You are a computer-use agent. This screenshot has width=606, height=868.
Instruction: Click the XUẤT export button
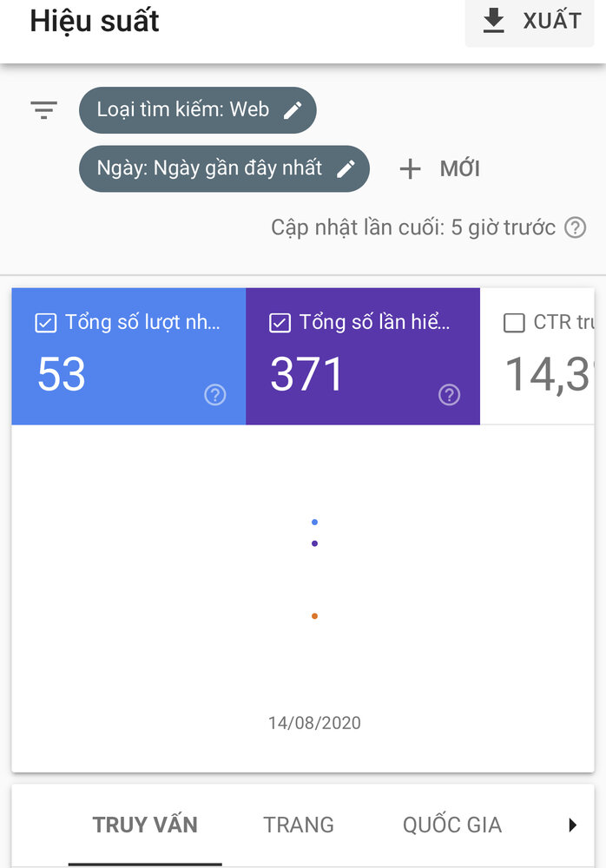click(x=530, y=23)
